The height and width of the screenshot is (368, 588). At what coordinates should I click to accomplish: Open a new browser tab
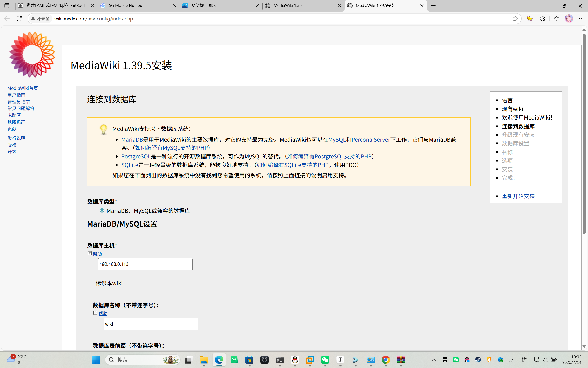433,5
